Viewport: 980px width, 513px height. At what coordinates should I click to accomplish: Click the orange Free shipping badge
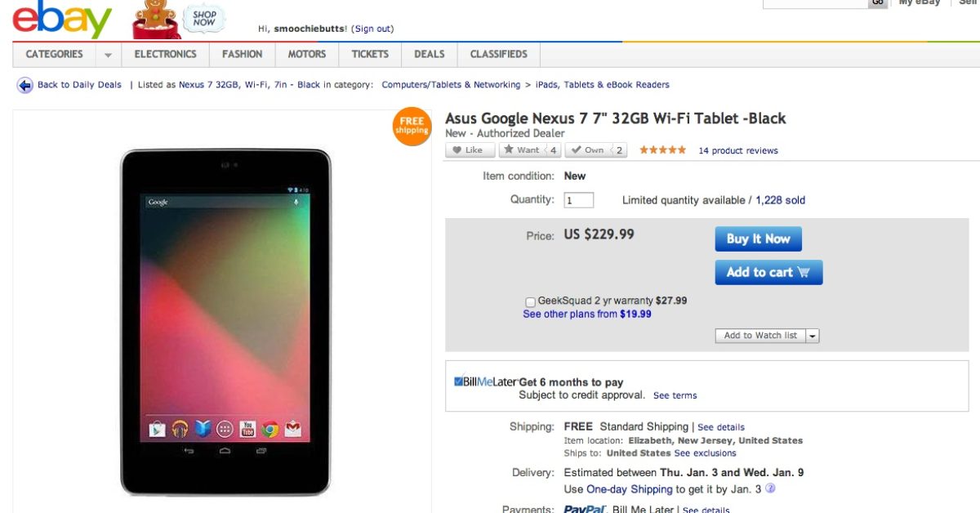coord(412,126)
